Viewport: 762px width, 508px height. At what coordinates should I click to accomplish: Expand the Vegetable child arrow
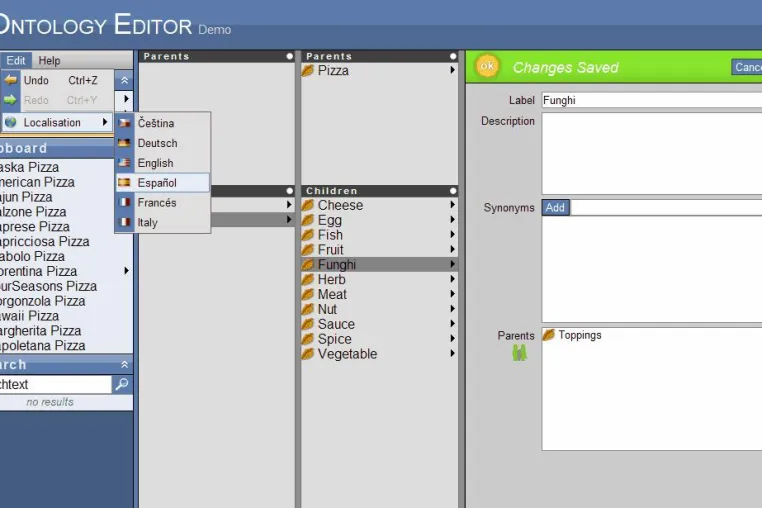click(452, 353)
